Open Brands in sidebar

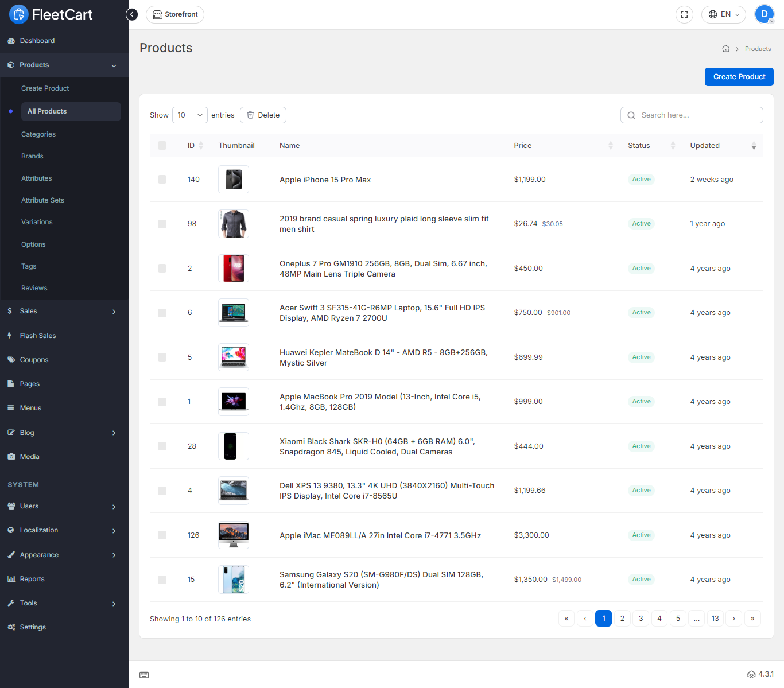(32, 156)
